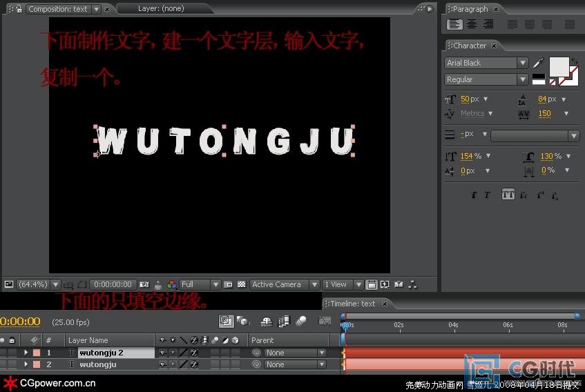Select the Paragraph panel tab

pyautogui.click(x=470, y=9)
